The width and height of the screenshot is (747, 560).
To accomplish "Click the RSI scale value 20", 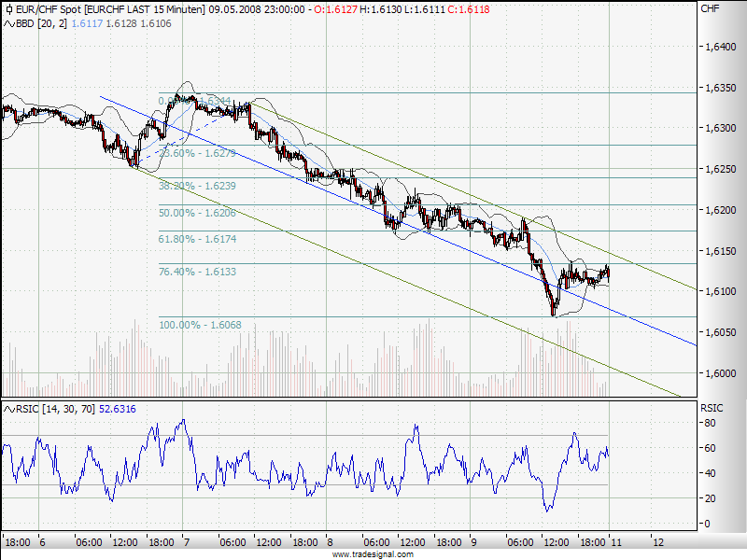I will click(x=710, y=498).
